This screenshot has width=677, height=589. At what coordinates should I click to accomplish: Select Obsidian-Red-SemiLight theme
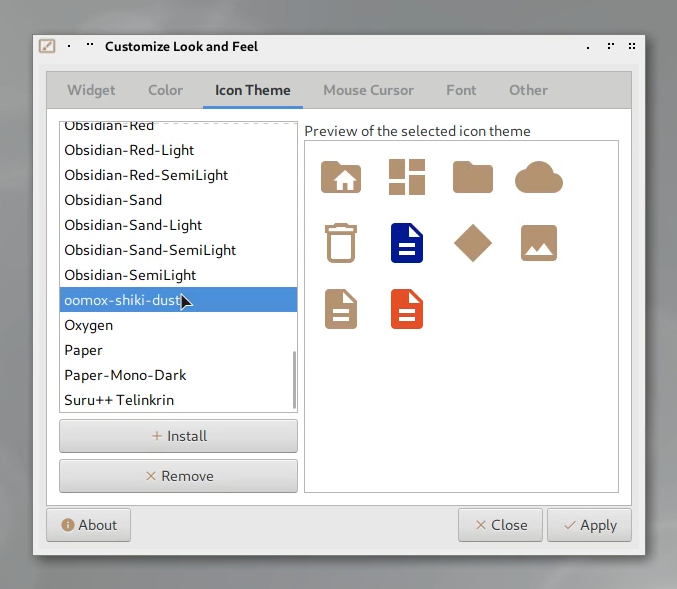(178, 175)
